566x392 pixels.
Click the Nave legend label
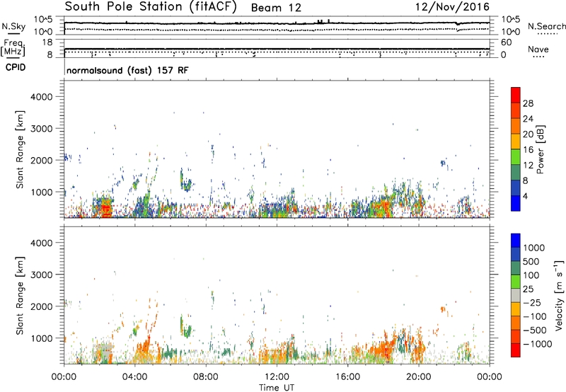(538, 49)
